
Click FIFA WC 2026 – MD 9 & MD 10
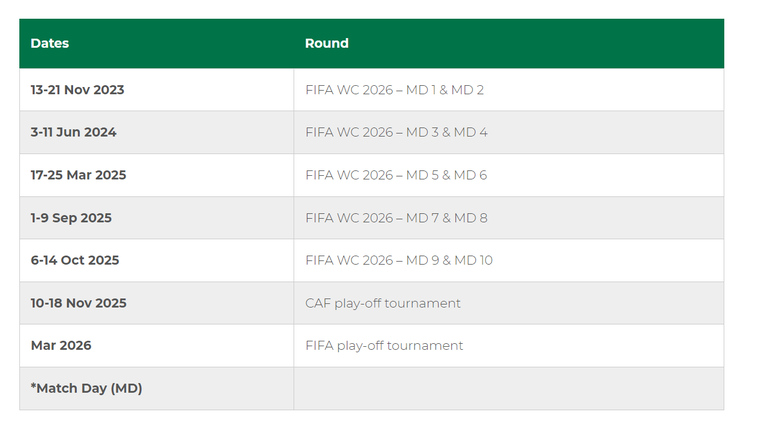pos(399,260)
